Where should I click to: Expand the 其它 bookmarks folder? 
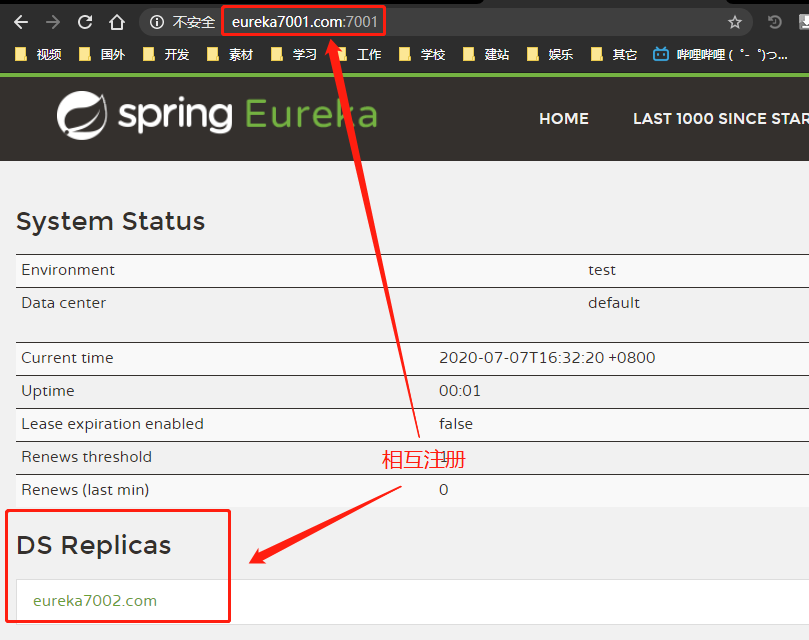[613, 54]
